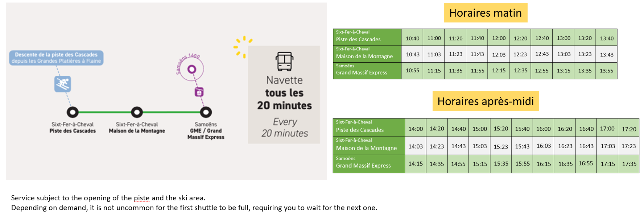644x217 pixels.
Task: Click the 12:03 Maison de la Montagne cell
Action: [499, 54]
